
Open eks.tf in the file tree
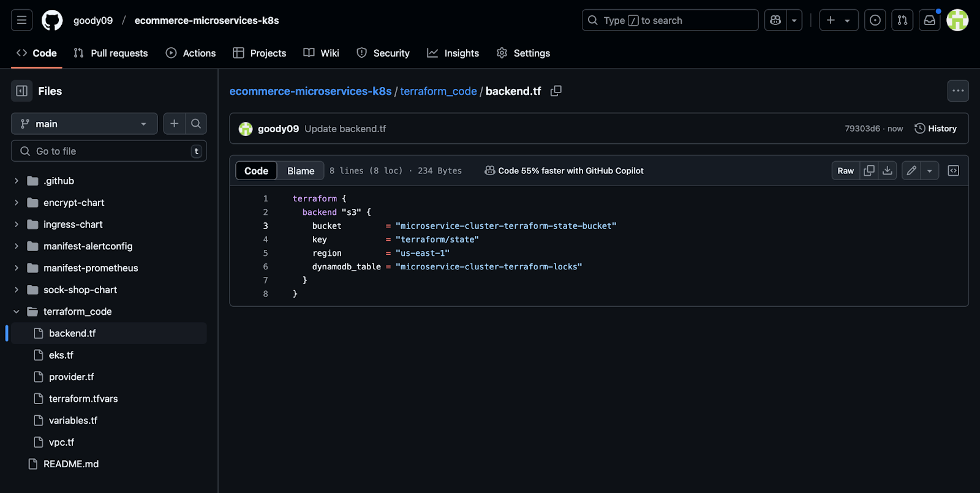click(x=109, y=355)
